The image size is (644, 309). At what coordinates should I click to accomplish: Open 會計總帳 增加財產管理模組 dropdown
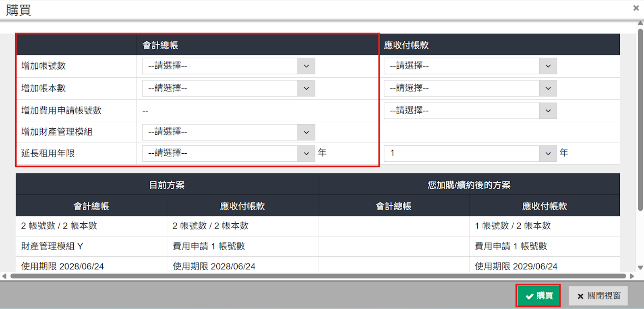point(228,132)
